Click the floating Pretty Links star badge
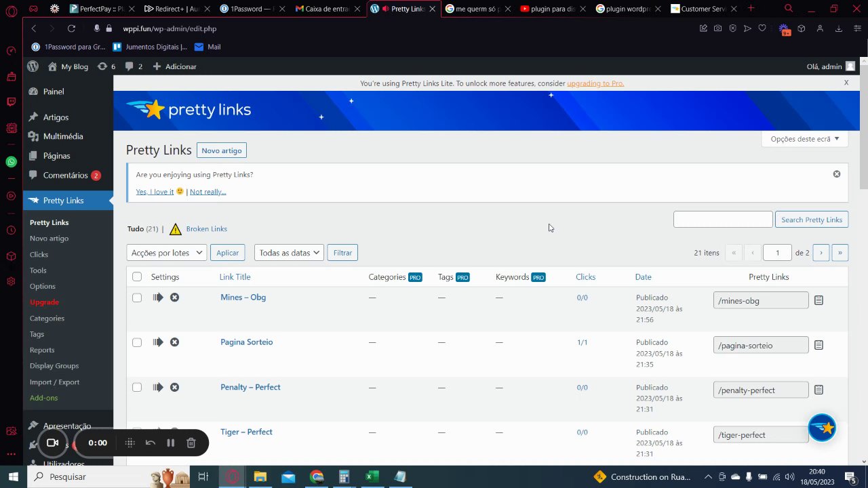 pos(822,428)
